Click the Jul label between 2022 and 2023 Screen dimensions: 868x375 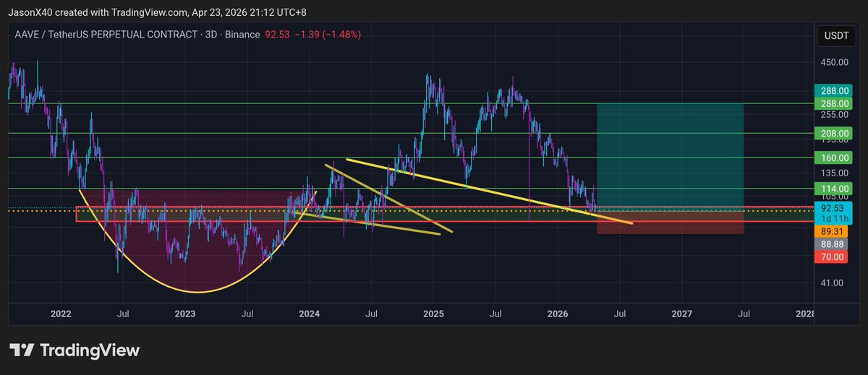123,314
